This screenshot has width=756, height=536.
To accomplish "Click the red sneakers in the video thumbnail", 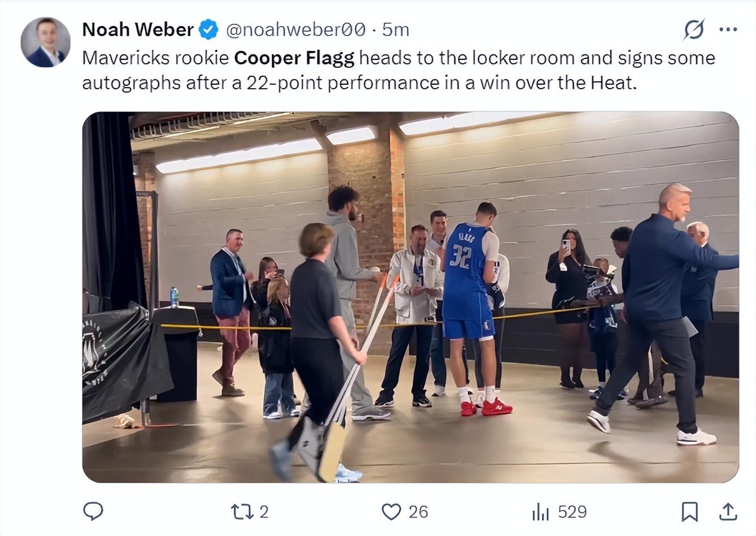I will pos(496,407).
